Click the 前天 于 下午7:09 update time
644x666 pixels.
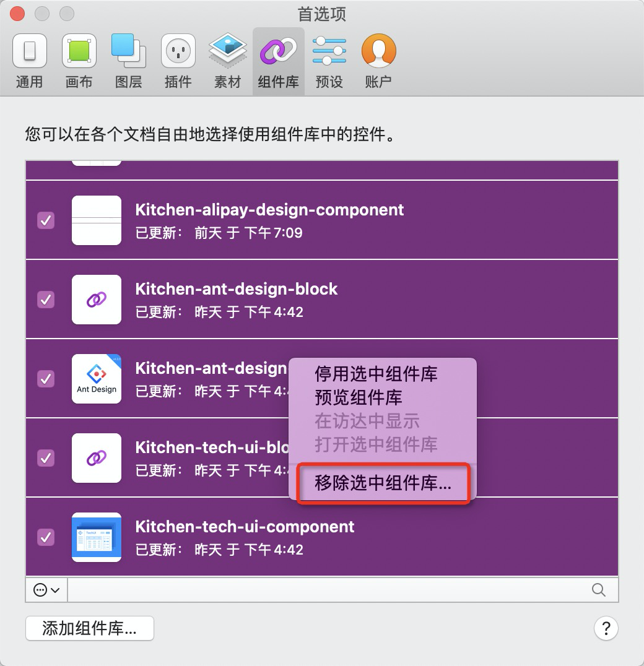point(248,233)
